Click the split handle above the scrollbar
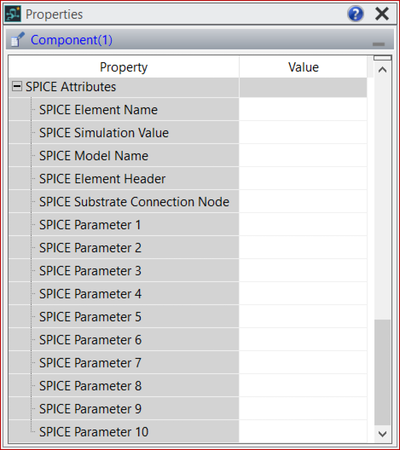 click(x=382, y=58)
